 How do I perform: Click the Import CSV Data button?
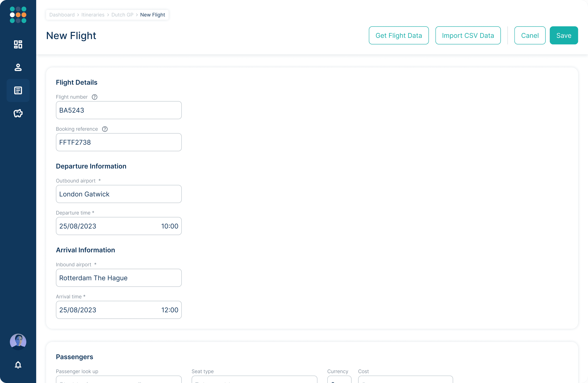point(468,35)
